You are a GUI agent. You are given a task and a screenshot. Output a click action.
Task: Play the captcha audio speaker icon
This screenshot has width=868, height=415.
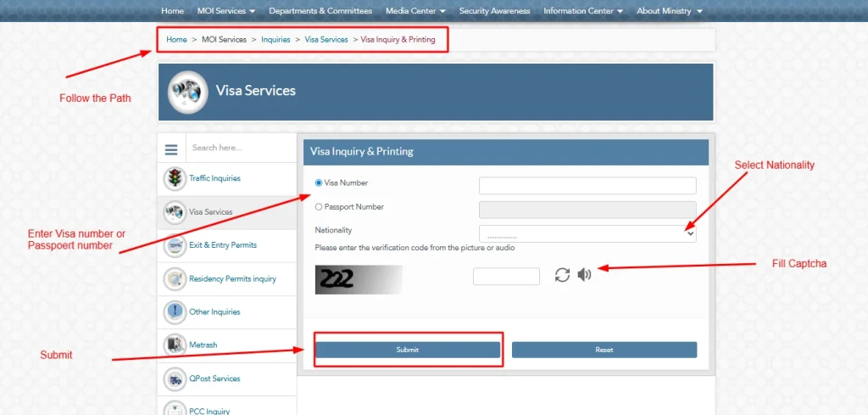coord(584,274)
